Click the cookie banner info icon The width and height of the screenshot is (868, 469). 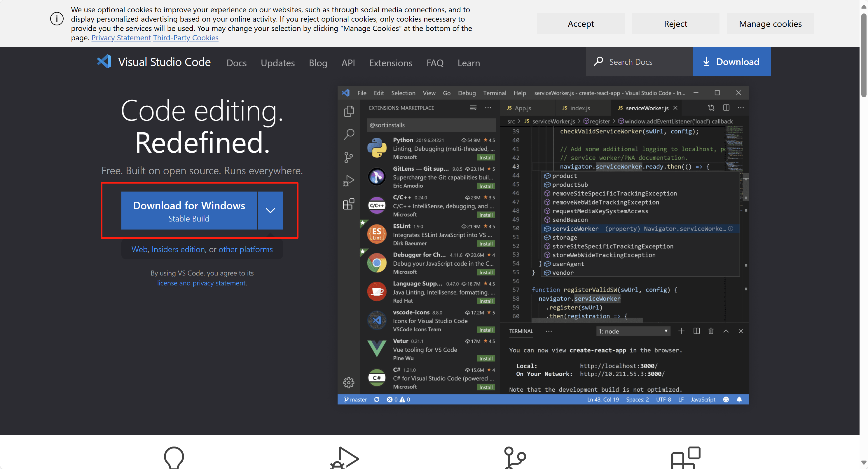pos(57,19)
